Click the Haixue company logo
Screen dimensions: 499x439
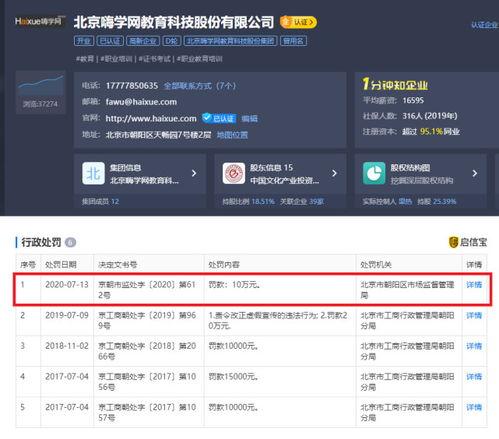point(39,21)
